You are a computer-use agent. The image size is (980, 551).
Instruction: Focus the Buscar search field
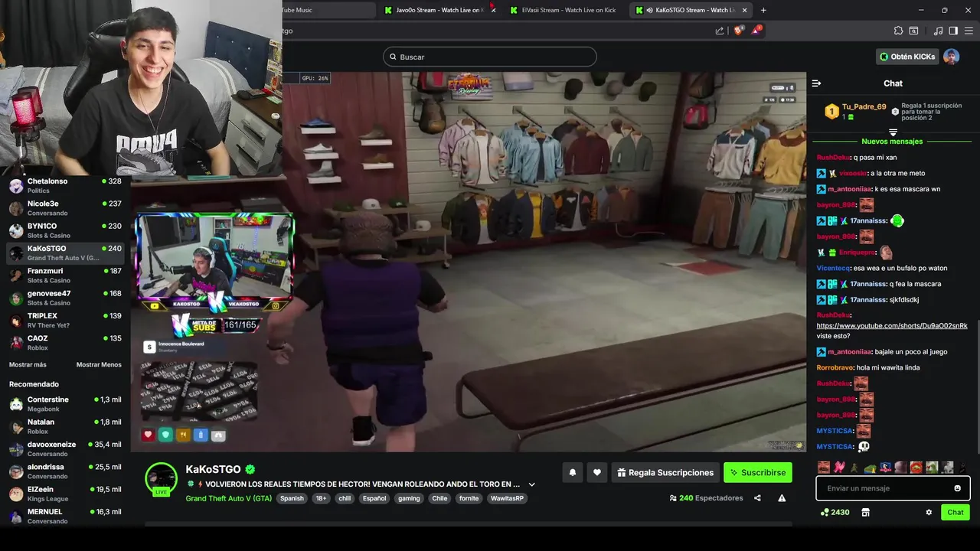[490, 57]
